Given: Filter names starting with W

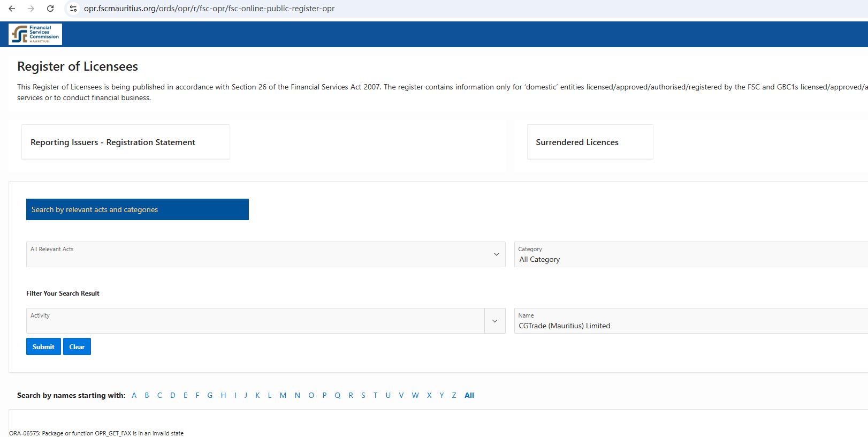Looking at the screenshot, I should [415, 395].
